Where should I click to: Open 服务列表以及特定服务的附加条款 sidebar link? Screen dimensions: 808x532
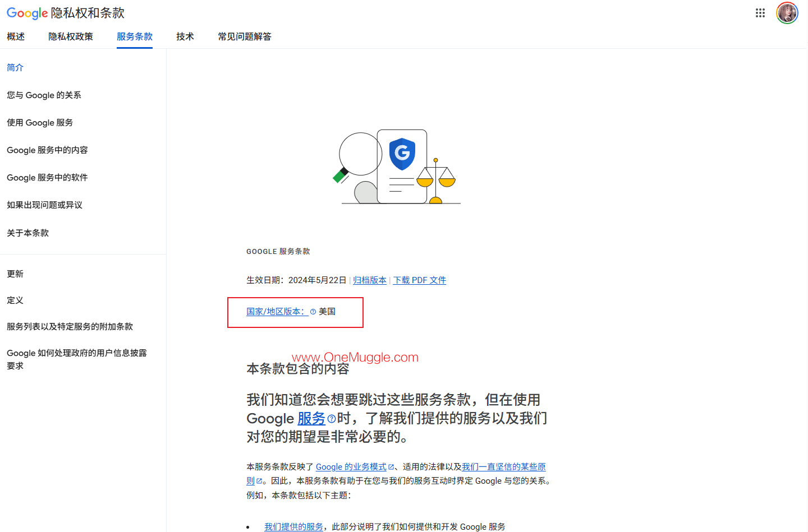coord(70,327)
